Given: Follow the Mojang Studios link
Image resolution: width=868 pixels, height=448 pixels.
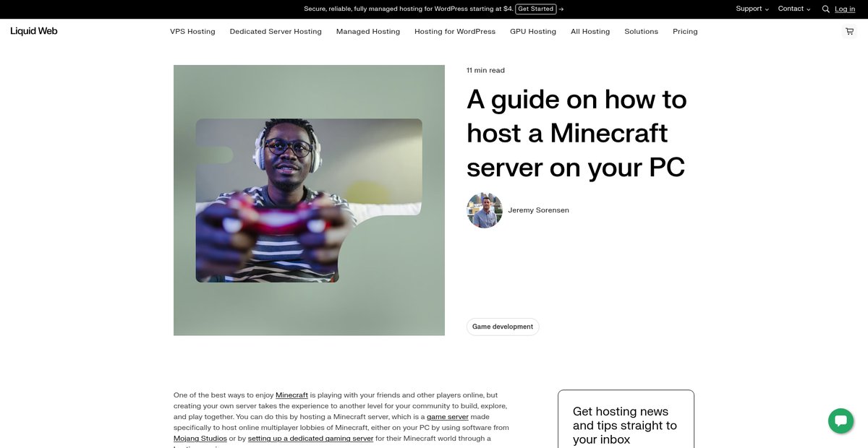Looking at the screenshot, I should click(200, 439).
